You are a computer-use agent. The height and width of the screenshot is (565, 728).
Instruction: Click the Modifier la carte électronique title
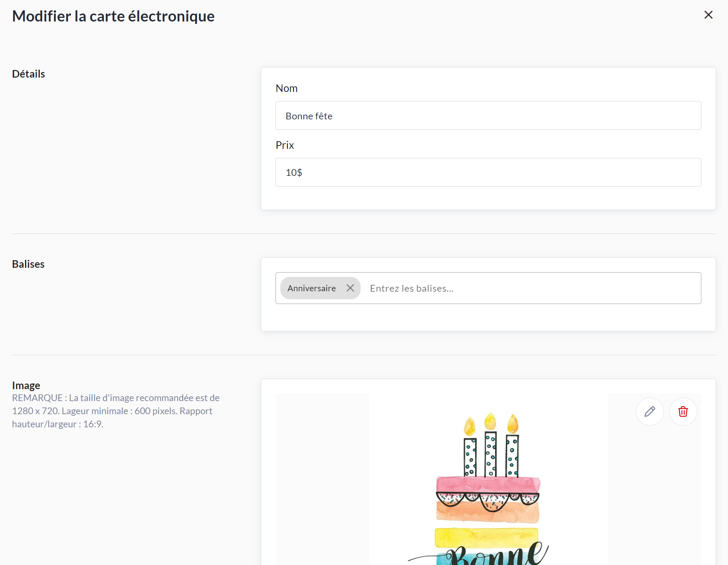click(113, 16)
